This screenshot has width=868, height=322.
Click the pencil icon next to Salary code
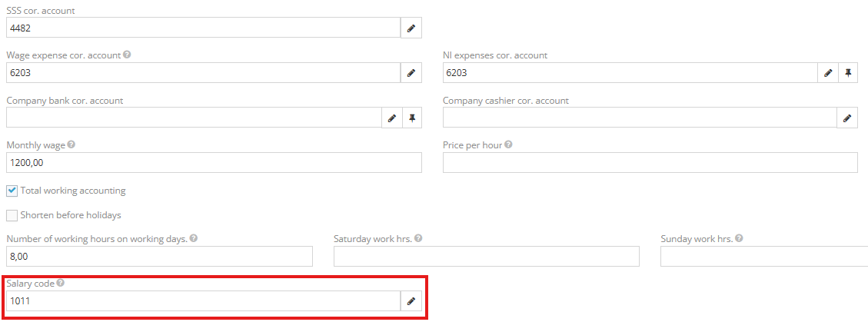pyautogui.click(x=411, y=301)
